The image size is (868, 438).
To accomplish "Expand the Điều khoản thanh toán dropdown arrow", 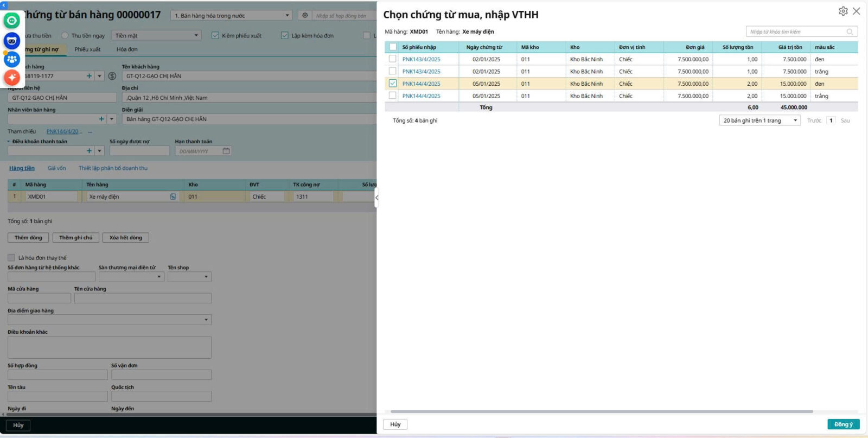I will tap(100, 151).
